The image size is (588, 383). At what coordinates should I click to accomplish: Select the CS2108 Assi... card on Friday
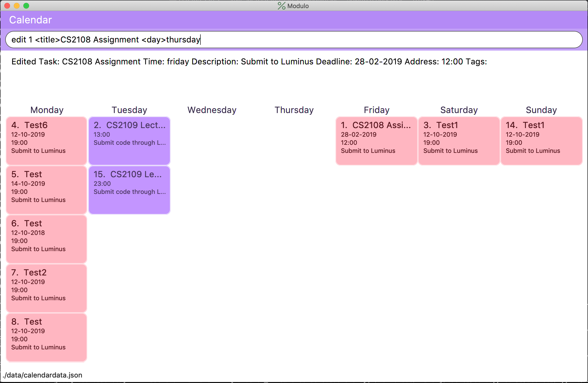pyautogui.click(x=376, y=140)
